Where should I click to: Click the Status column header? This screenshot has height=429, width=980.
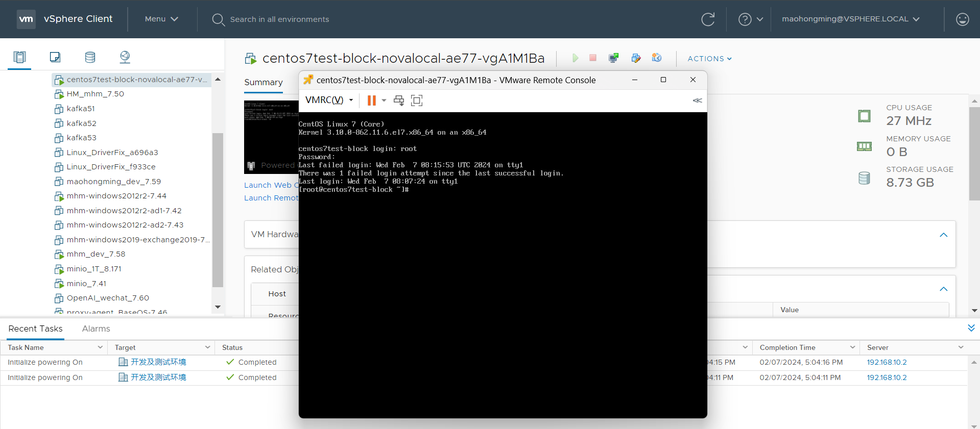[232, 347]
